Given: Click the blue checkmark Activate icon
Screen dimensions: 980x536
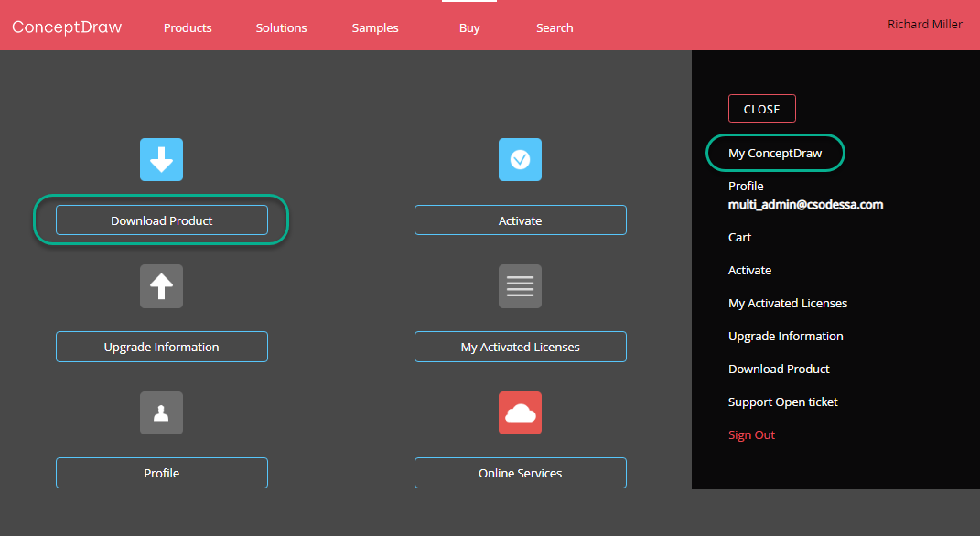Looking at the screenshot, I should click(x=520, y=160).
